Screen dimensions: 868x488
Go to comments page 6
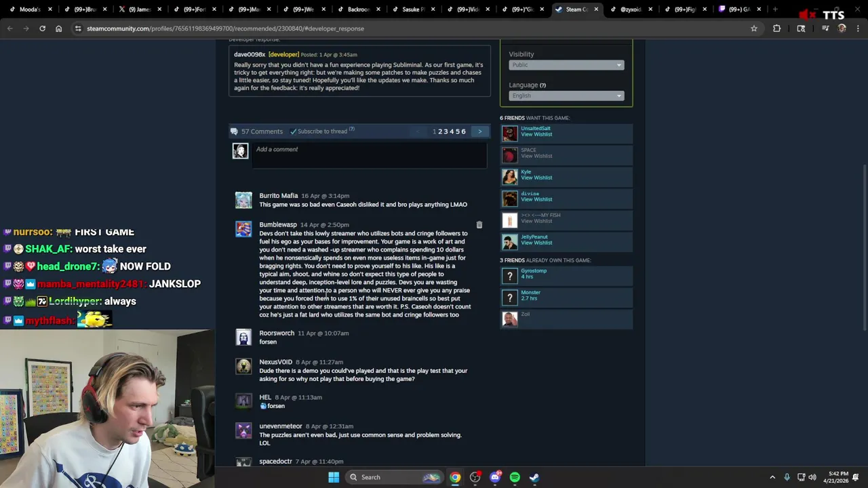(463, 131)
